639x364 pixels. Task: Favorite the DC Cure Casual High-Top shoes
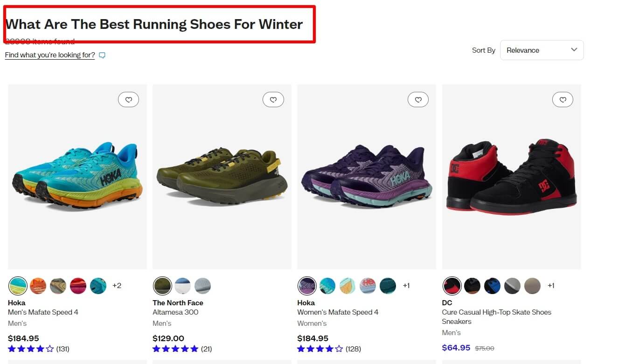(563, 100)
